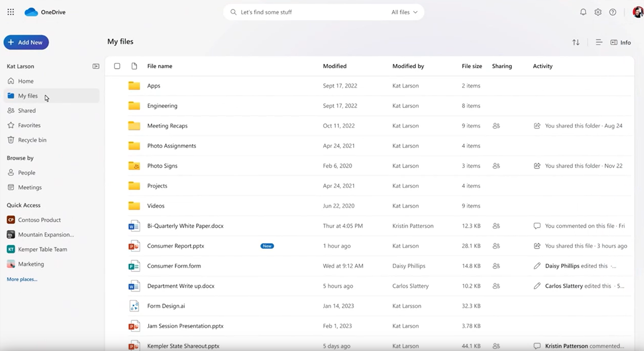644x351 pixels.
Task: Open the Contoso Product quick access icon
Action: click(x=11, y=220)
